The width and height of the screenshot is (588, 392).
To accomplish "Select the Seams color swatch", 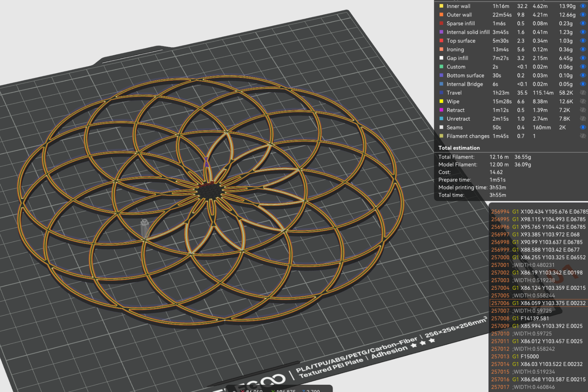I will pos(441,127).
